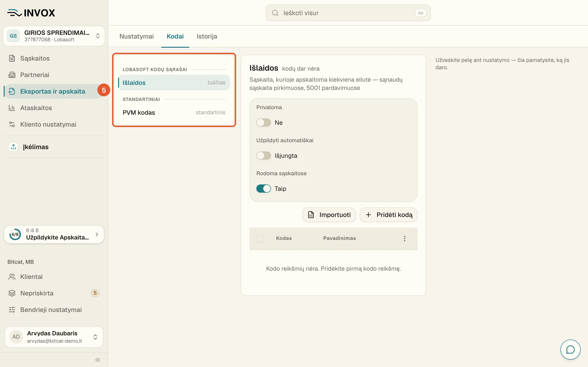Image resolution: width=588 pixels, height=367 pixels.
Task: Expand the Girios Sprendimai company switcher
Action: 54,36
